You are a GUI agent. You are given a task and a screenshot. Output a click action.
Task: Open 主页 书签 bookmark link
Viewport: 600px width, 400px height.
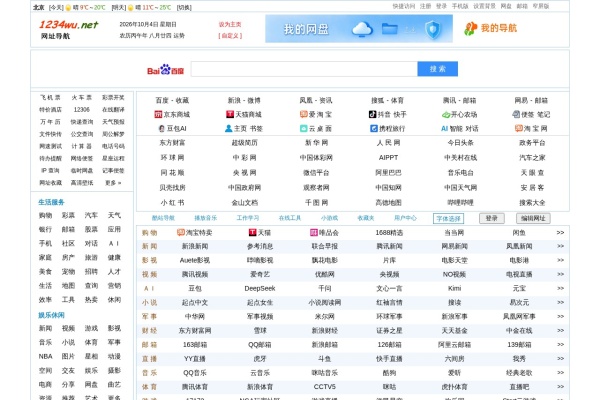click(x=244, y=129)
